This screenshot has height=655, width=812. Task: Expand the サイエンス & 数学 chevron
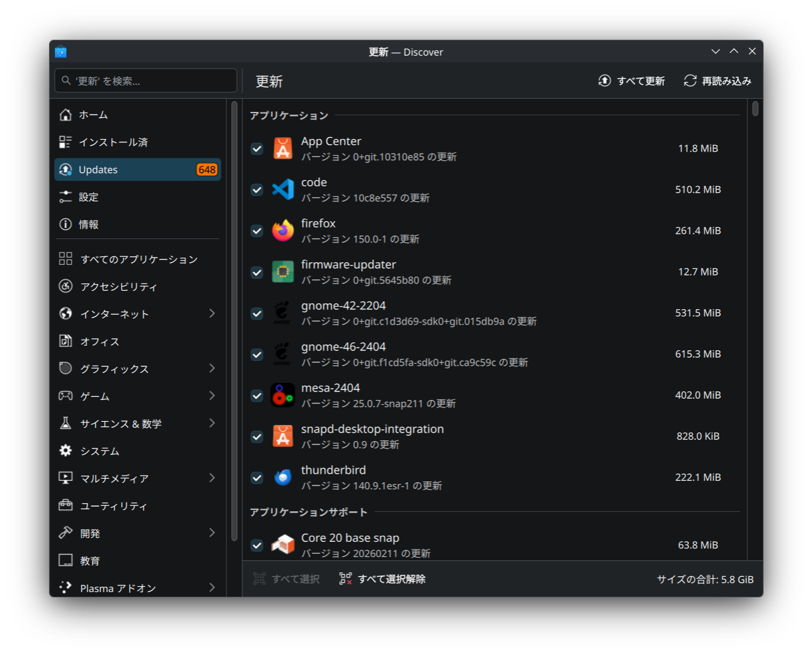(x=212, y=423)
